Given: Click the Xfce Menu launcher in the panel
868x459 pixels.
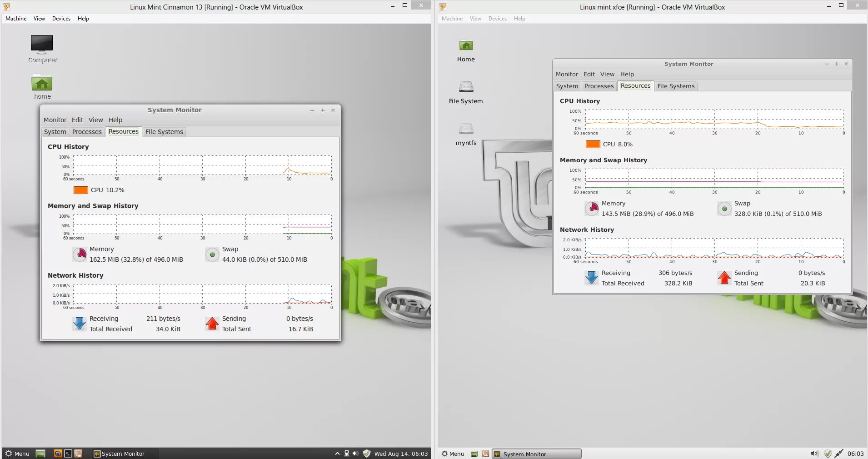Looking at the screenshot, I should (x=453, y=454).
